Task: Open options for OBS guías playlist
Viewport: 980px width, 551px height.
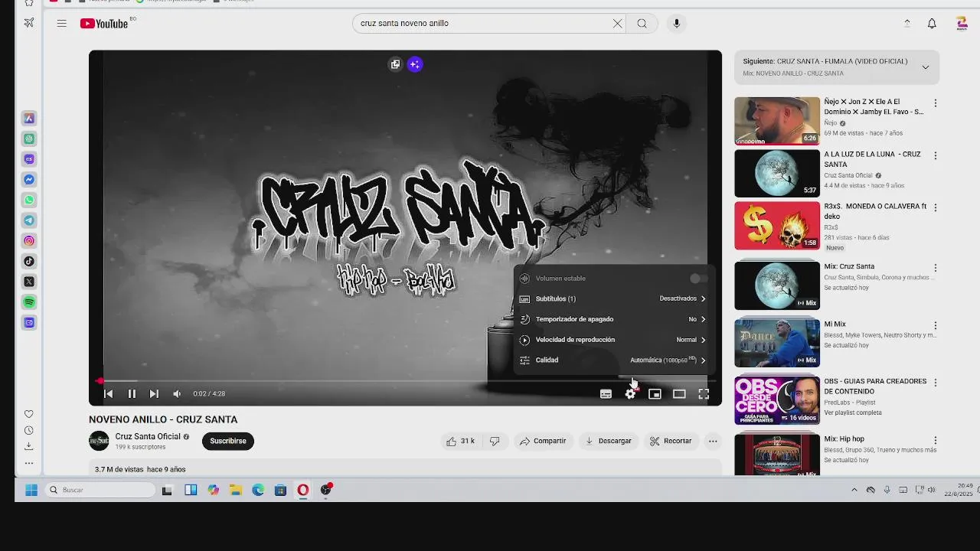Action: pos(935,383)
